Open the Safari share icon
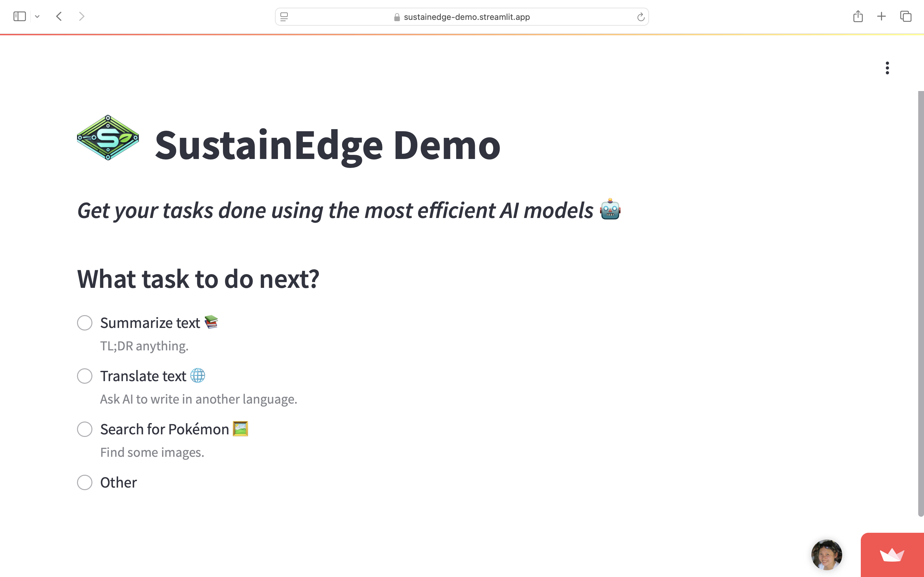 click(x=858, y=16)
